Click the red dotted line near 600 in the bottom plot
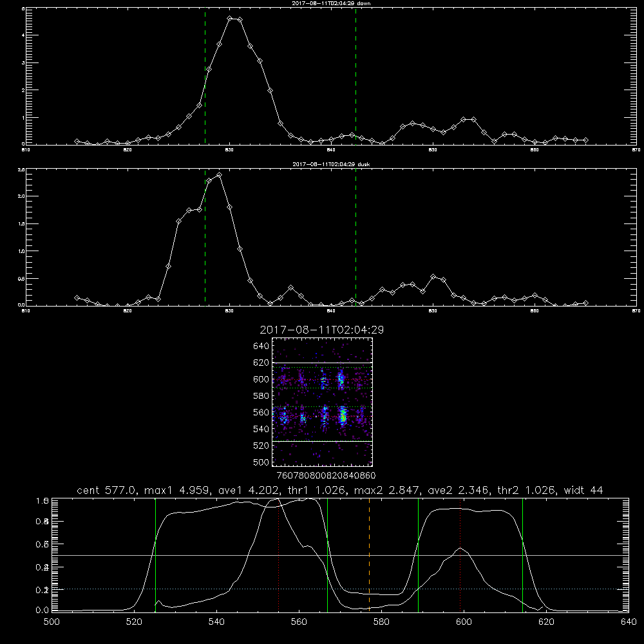Screen dimensions: 644x644 click(460, 555)
